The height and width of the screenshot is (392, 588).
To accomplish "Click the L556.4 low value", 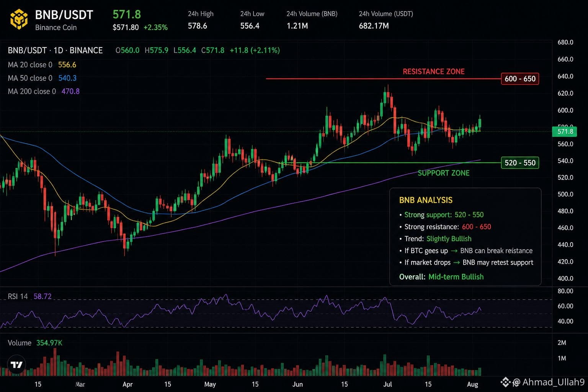I will tap(185, 51).
